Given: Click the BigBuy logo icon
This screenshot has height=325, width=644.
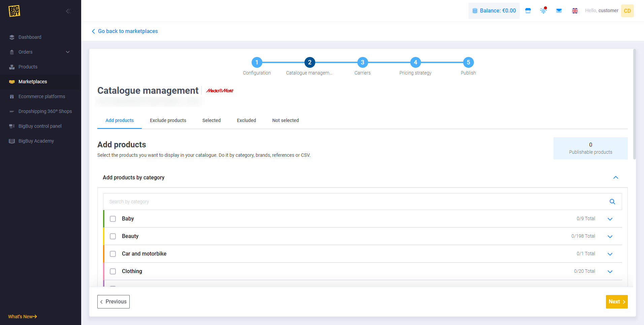Looking at the screenshot, I should pos(14,11).
